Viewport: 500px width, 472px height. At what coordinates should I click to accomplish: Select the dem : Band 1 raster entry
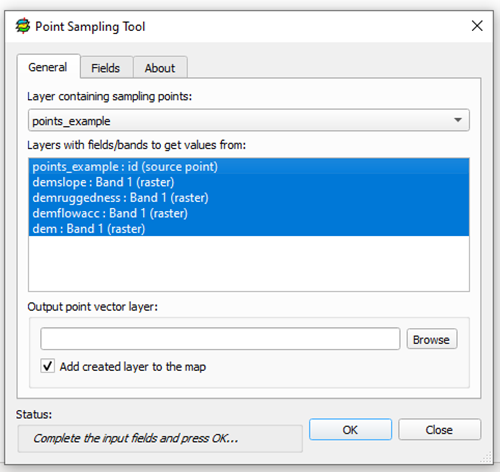[x=249, y=228]
